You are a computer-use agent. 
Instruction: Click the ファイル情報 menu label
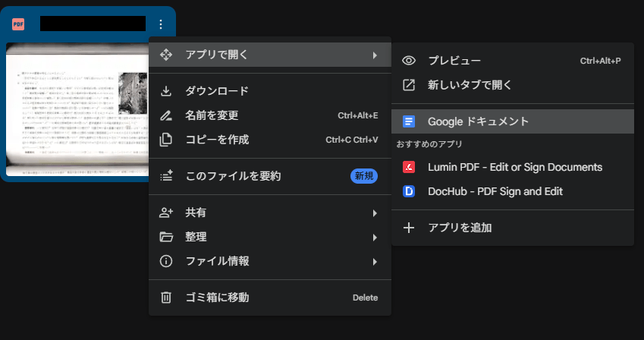[x=217, y=261]
